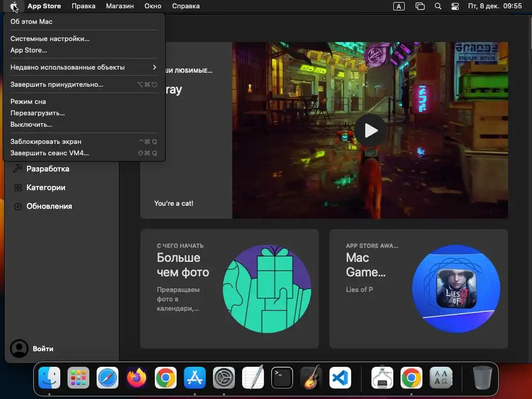Screen dimensions: 532x399
Task: Launch Visual Studio Code from Dock
Action: pos(340,378)
